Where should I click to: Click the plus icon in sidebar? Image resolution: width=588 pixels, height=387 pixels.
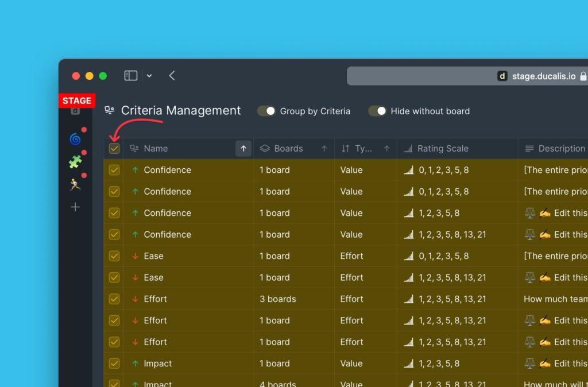tap(75, 207)
